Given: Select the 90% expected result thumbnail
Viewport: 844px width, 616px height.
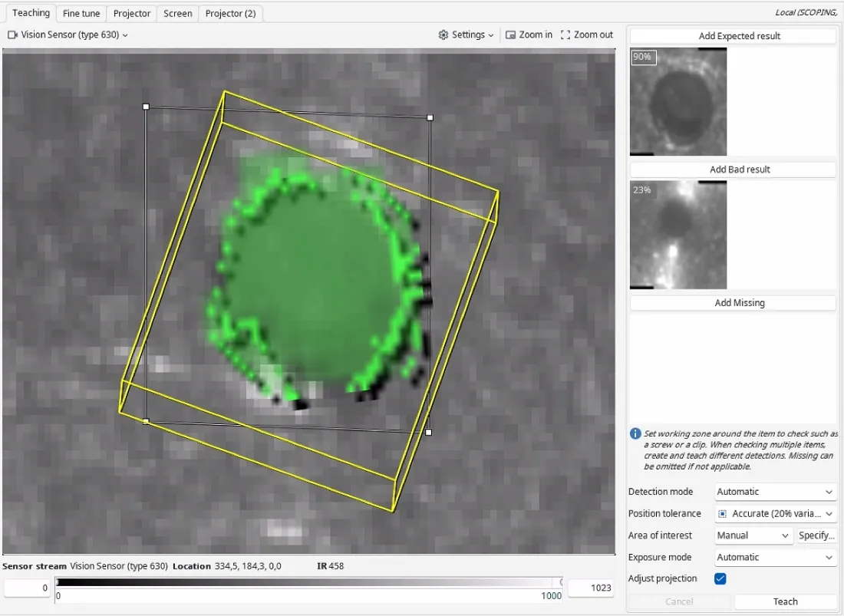Looking at the screenshot, I should pos(678,102).
